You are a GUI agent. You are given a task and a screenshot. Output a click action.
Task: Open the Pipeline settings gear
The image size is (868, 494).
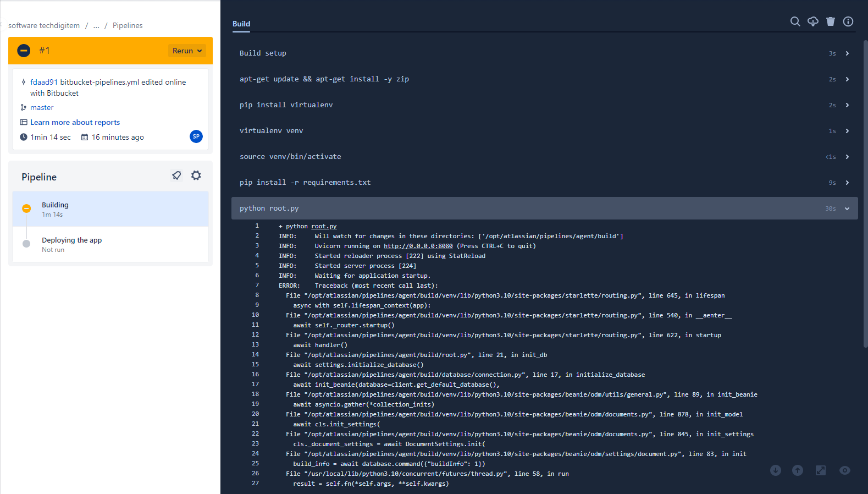click(196, 175)
